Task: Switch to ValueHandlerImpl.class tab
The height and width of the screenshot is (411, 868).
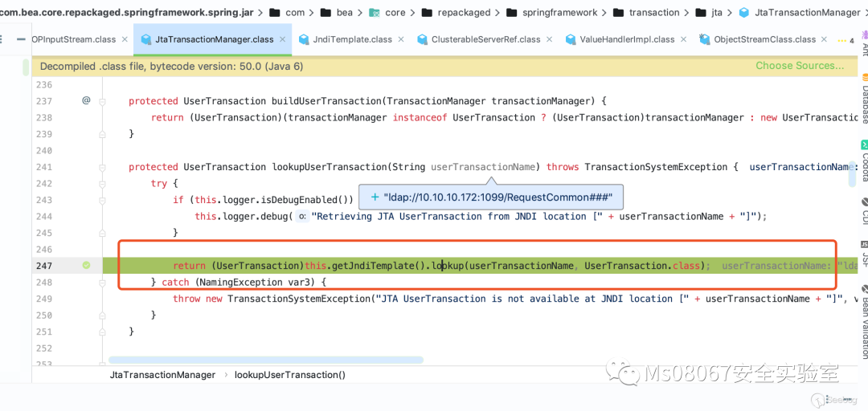Action: point(627,39)
